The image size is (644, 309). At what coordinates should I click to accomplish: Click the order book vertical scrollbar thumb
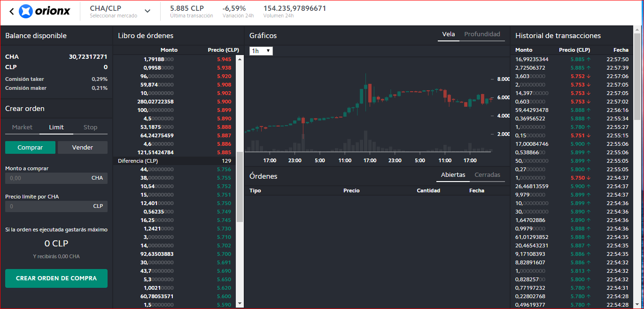240,187
